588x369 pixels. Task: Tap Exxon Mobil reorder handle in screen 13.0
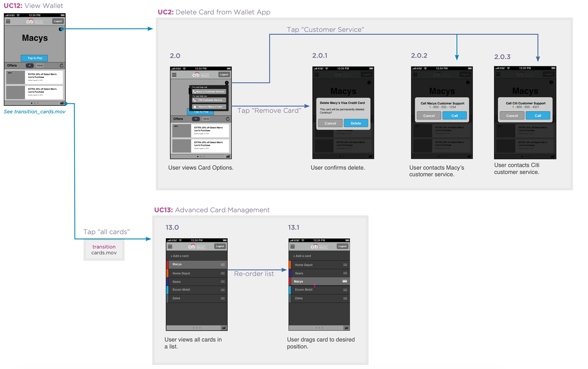[x=223, y=290]
